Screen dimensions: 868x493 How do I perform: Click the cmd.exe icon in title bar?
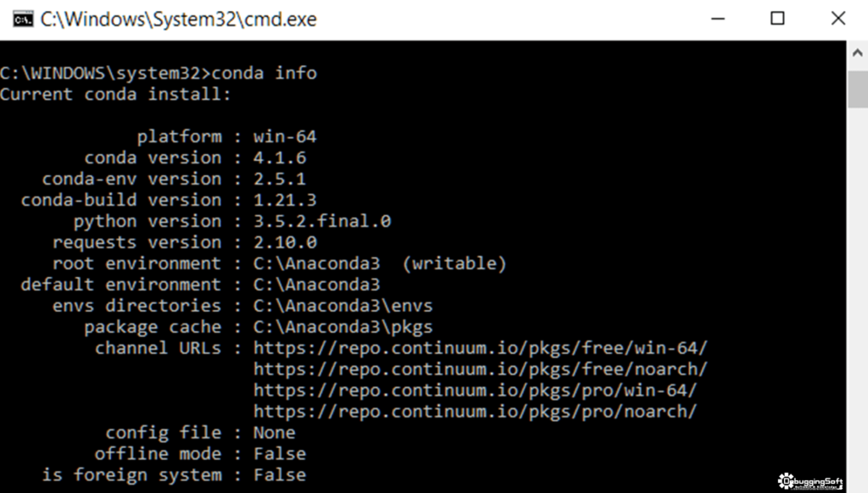click(23, 19)
